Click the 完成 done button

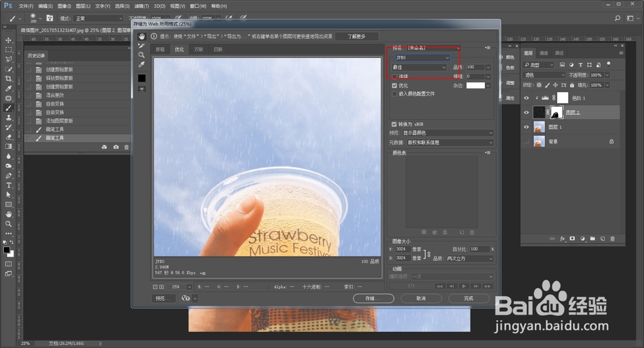coord(469,298)
